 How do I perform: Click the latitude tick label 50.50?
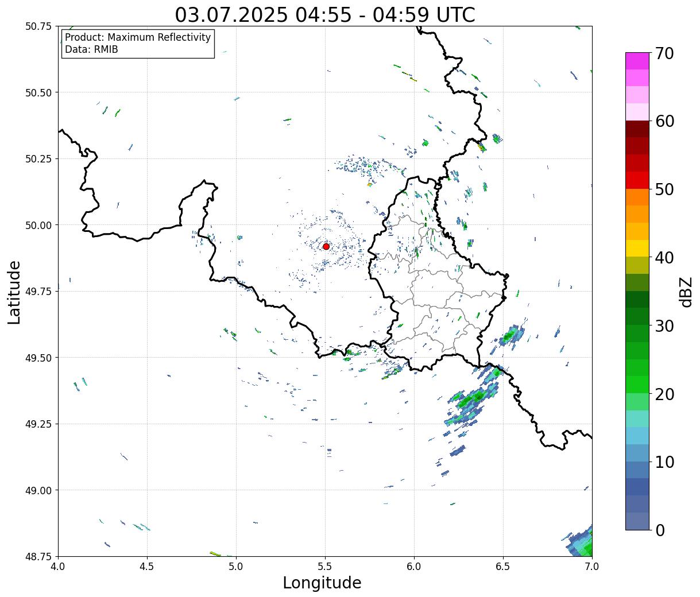click(x=38, y=92)
